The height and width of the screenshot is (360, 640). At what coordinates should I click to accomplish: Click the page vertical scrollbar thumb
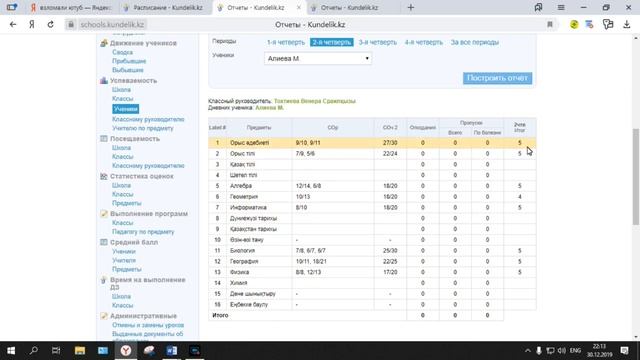(636, 176)
